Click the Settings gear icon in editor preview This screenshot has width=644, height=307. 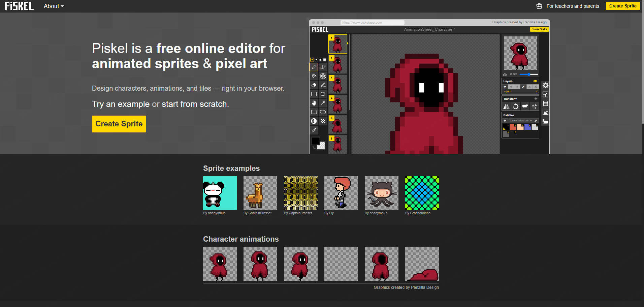click(546, 86)
